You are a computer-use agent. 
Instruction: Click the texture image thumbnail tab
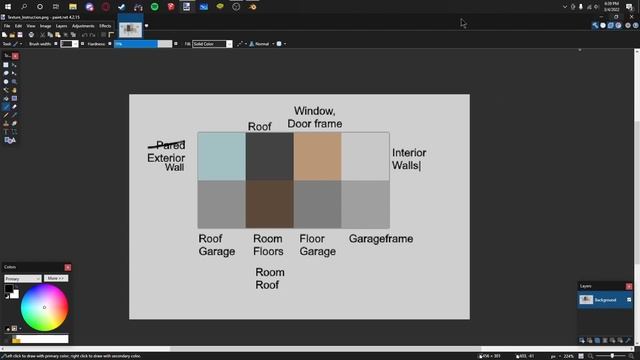(x=130, y=29)
